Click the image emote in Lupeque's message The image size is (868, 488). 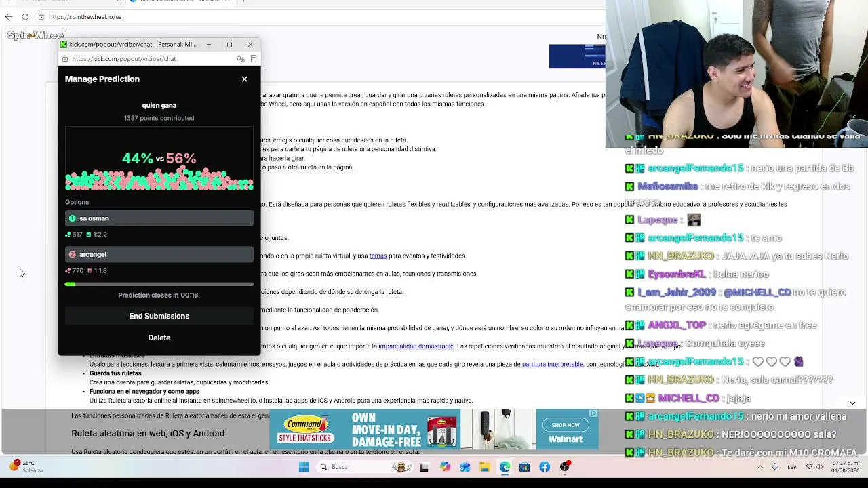pyautogui.click(x=693, y=220)
